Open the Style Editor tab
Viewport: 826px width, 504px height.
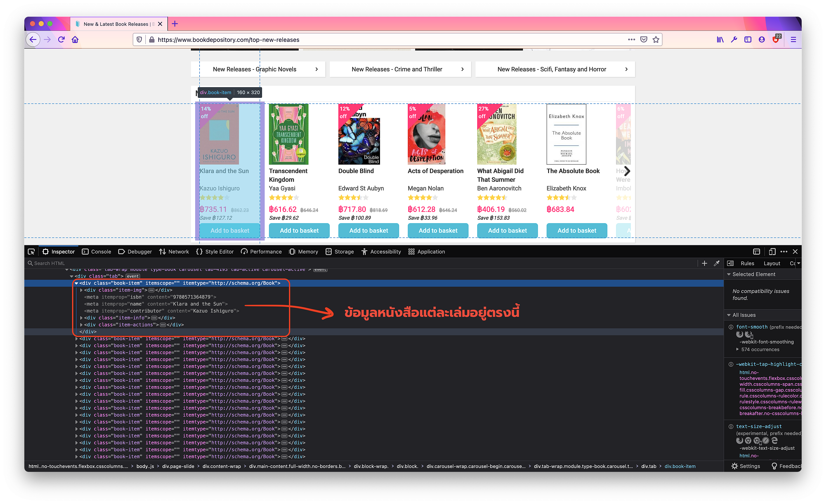(215, 252)
